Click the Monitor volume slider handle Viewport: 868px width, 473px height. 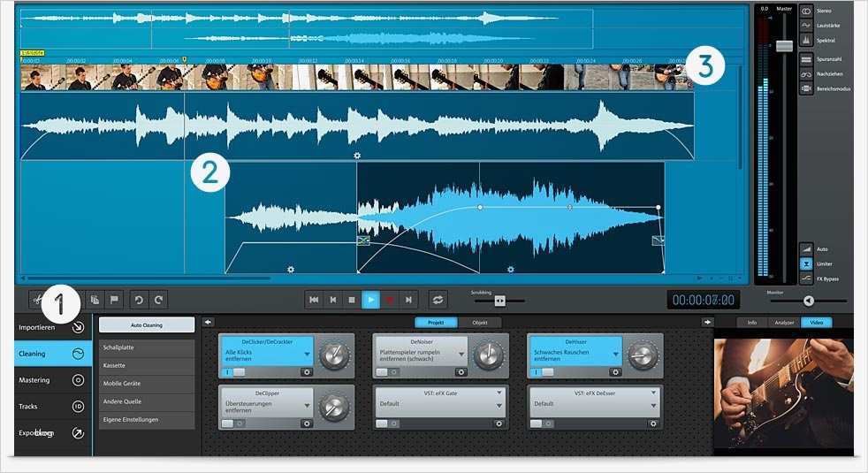809,301
